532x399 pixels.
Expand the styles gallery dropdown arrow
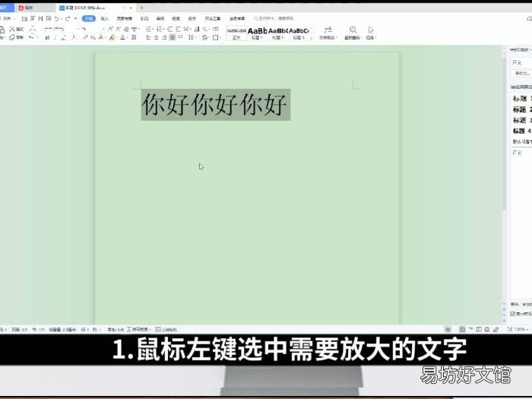coord(311,38)
